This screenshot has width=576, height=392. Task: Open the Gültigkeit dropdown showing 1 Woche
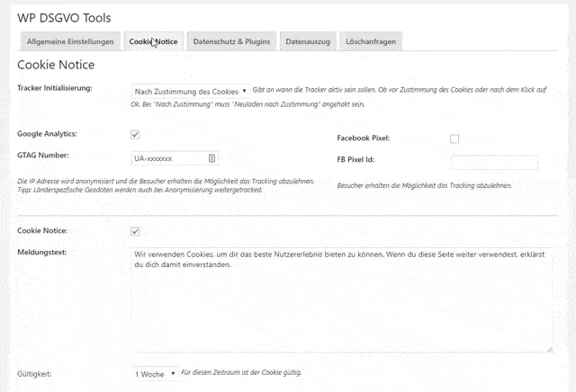click(155, 374)
